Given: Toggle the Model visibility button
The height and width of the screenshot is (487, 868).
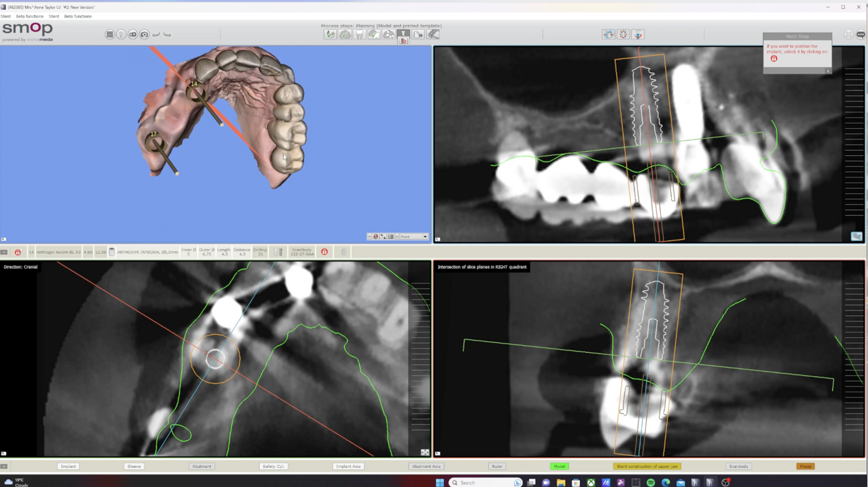Looking at the screenshot, I should (x=559, y=466).
